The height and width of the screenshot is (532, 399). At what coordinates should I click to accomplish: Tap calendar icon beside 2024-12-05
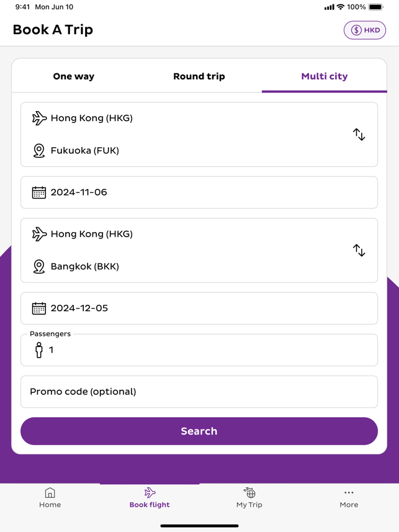coord(38,309)
